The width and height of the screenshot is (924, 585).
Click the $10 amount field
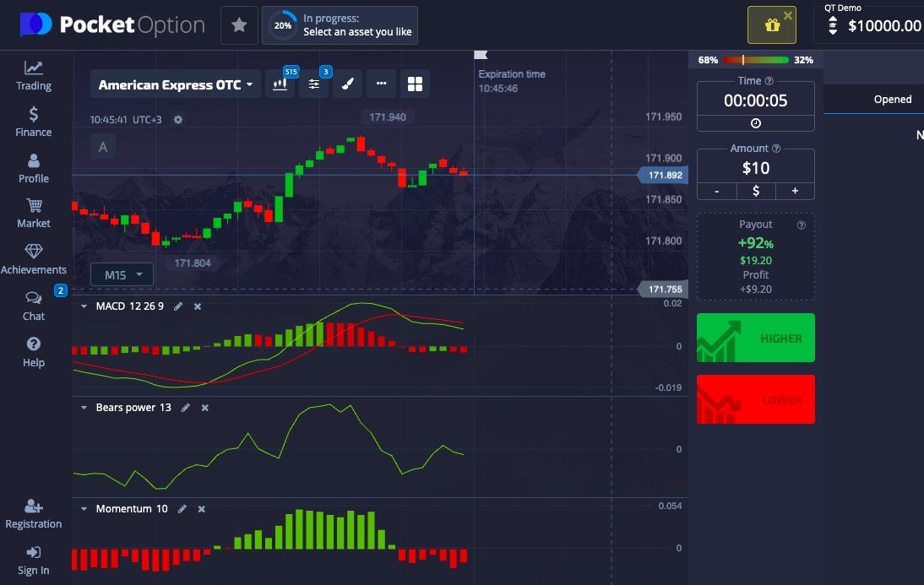pos(755,168)
